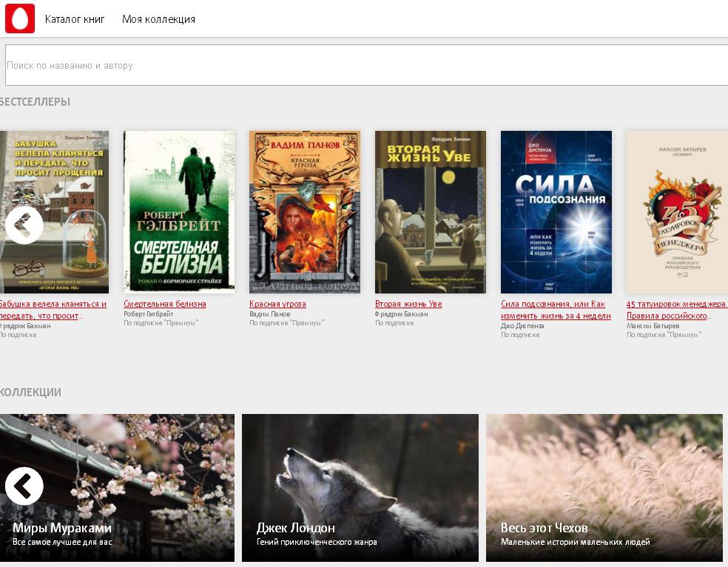Click the red MTS egg logo
Image resolution: width=728 pixels, height=567 pixels.
[x=20, y=18]
